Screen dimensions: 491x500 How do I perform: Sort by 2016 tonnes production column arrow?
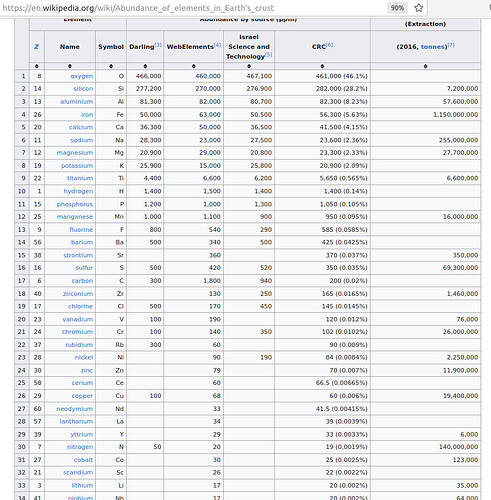(425, 66)
